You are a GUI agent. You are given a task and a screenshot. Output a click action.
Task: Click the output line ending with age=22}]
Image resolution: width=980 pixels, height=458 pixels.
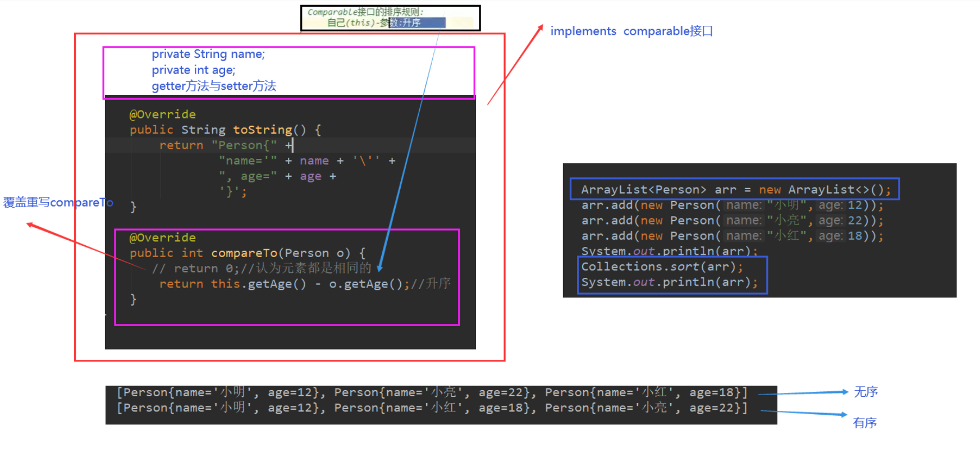pyautogui.click(x=432, y=407)
